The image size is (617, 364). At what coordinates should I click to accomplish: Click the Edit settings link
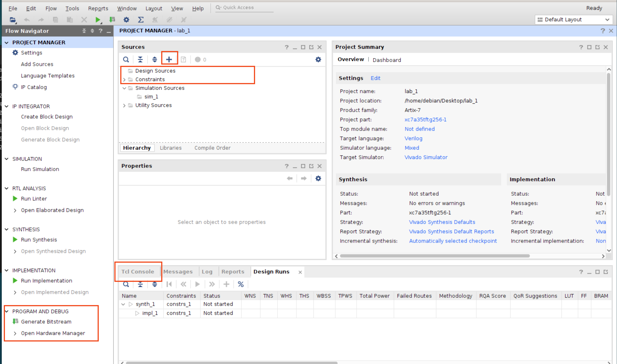[x=375, y=78]
